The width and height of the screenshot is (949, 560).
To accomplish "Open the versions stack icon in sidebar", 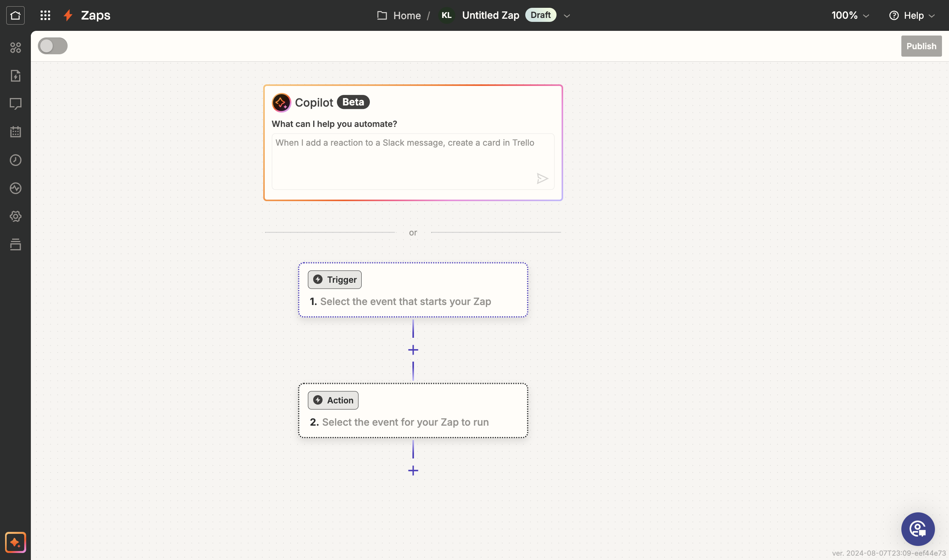I will point(15,244).
